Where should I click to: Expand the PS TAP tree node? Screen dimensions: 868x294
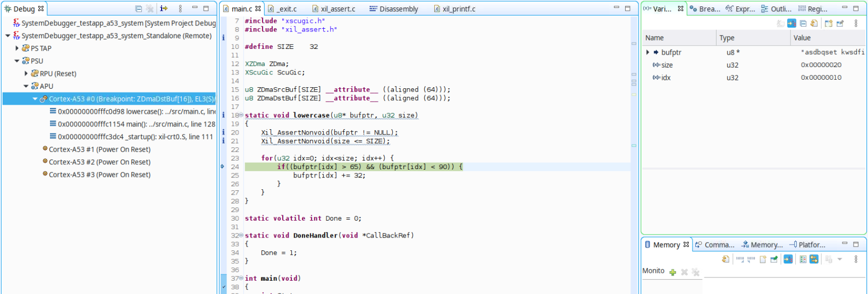coord(17,48)
